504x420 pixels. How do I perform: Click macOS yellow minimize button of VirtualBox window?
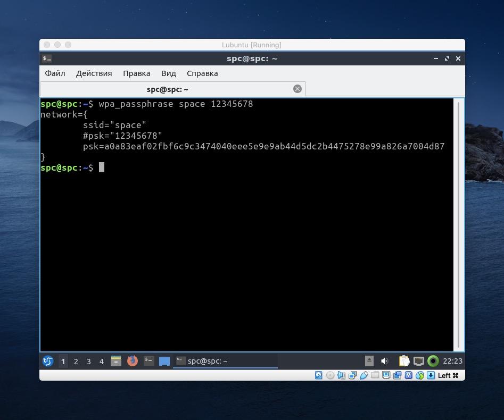point(57,45)
